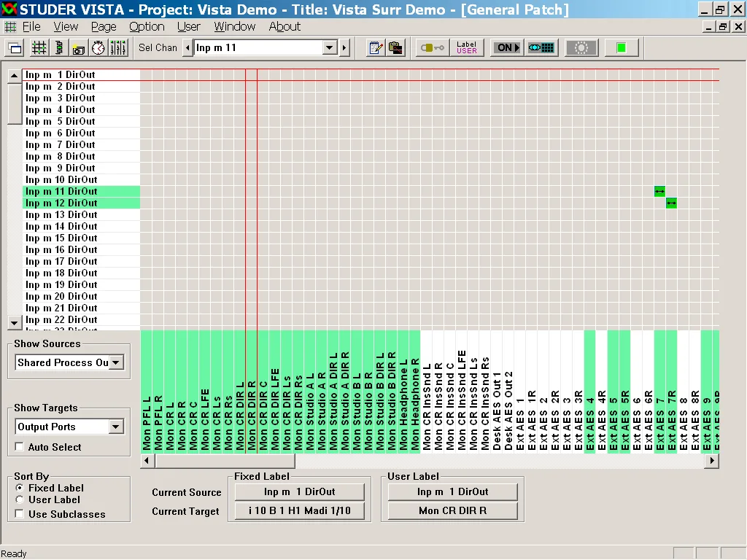Click the i 10 B 1 H1 Madi 1/10 button

point(300,511)
